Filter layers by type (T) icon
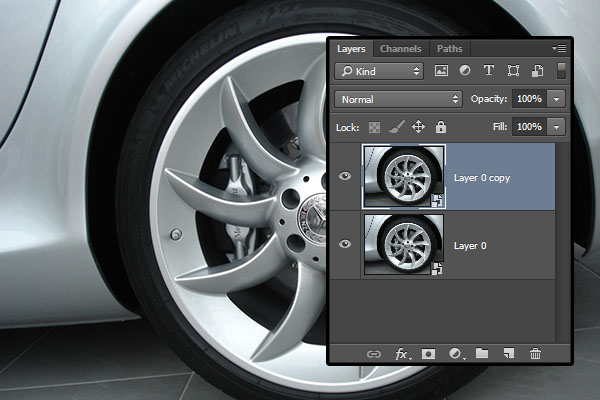Screen dimensions: 600x400 489,71
